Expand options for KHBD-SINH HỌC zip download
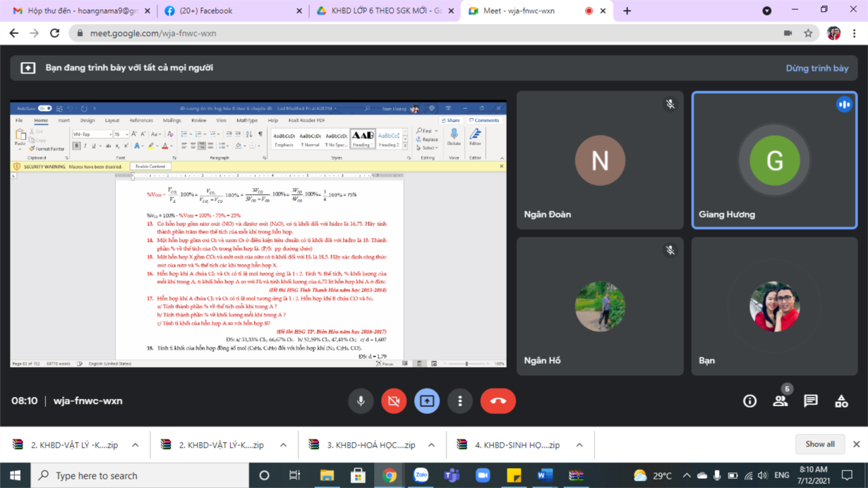This screenshot has height=488, width=868. tap(579, 445)
